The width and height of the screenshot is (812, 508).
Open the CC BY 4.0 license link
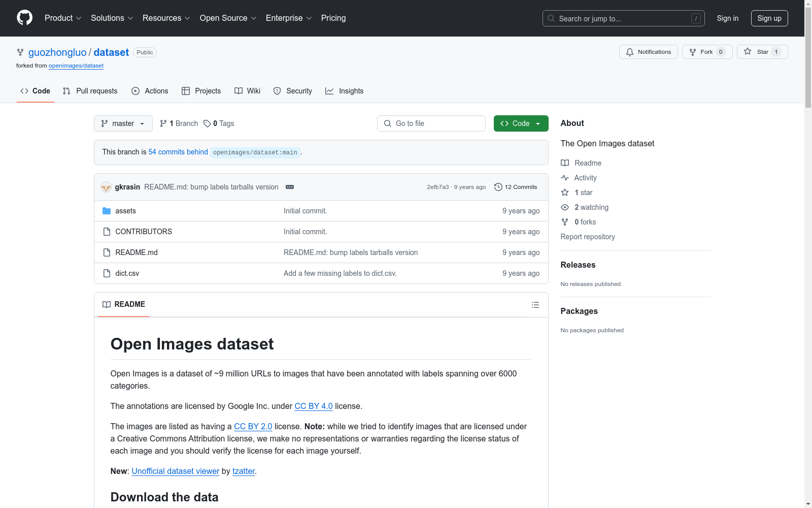(x=314, y=406)
